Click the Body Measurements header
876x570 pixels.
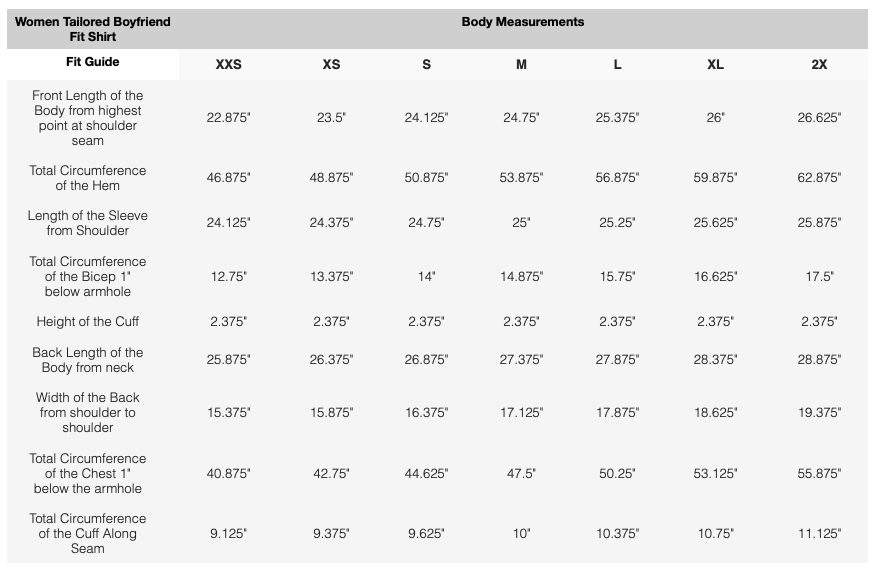(x=522, y=22)
